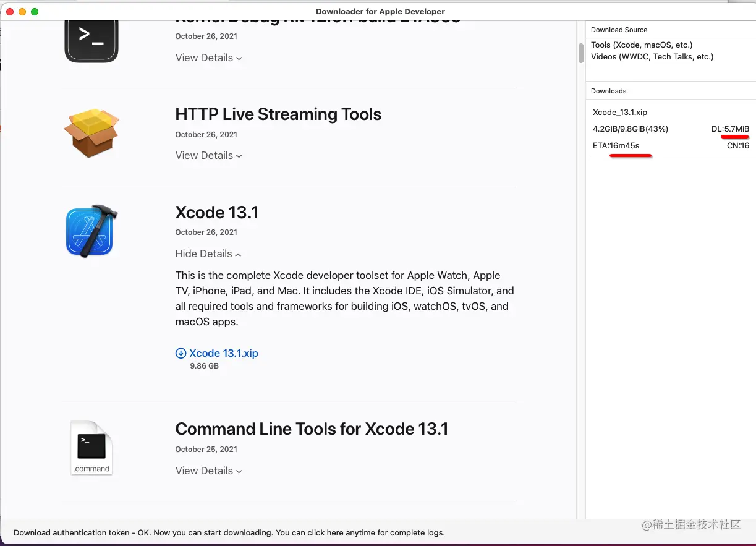Viewport: 756px width, 546px height.
Task: Expand View Details under HTTP Live Streaming Tools
Action: click(208, 156)
